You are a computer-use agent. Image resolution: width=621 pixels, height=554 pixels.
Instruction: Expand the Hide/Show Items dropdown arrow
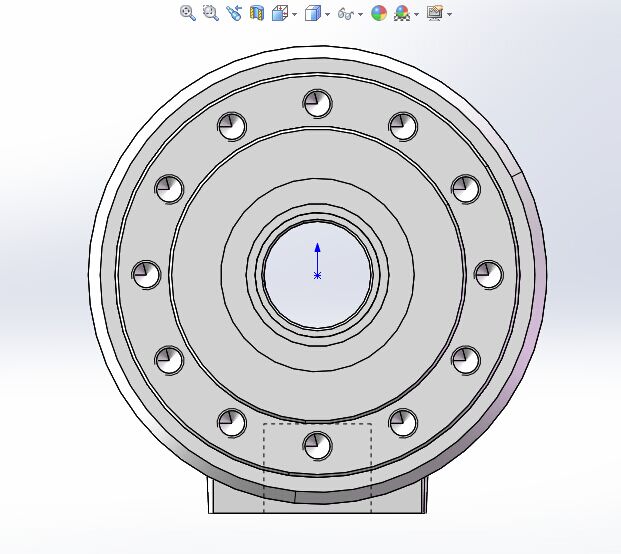point(360,14)
